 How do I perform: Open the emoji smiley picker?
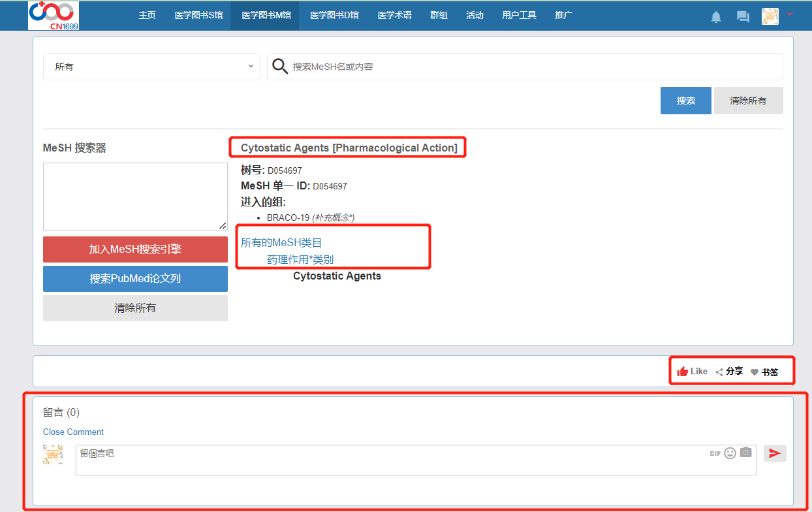pos(730,453)
